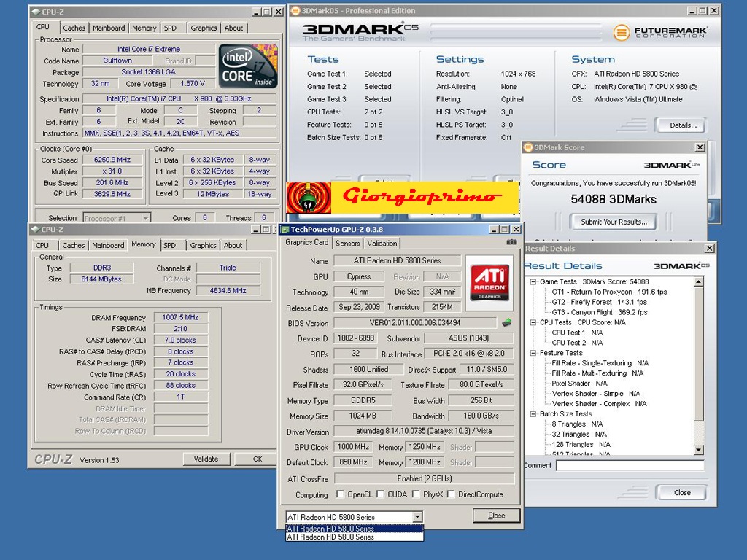The image size is (747, 560).
Task: Click the BIOS save chip icon in GPU-Z
Action: [507, 323]
